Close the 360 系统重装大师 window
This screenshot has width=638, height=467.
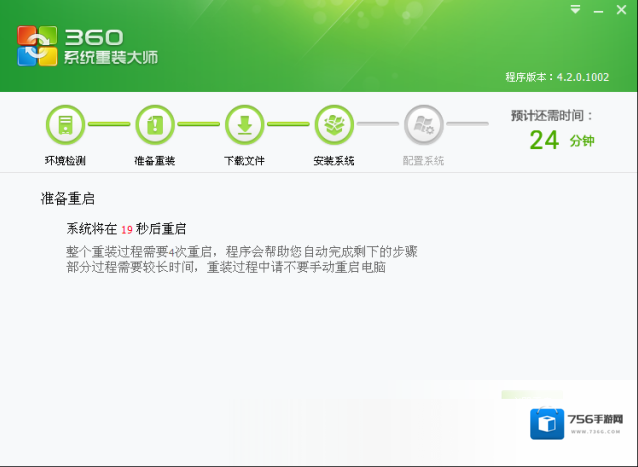[621, 9]
